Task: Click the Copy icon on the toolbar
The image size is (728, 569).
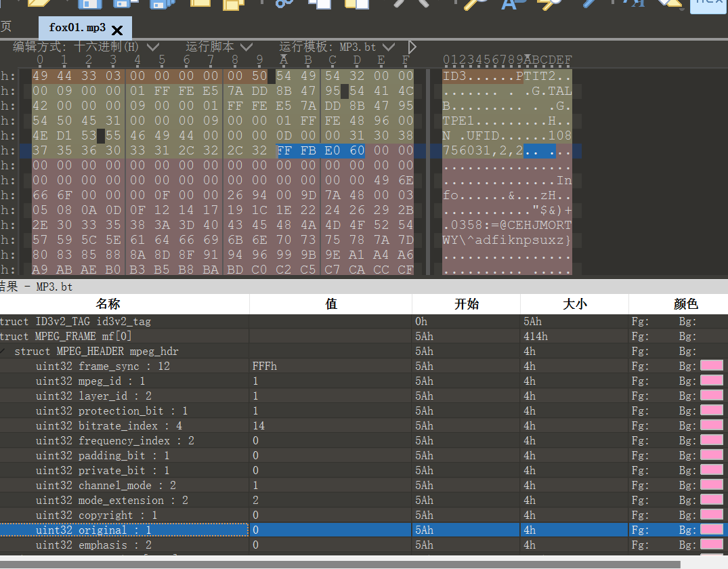Action: (320, 6)
